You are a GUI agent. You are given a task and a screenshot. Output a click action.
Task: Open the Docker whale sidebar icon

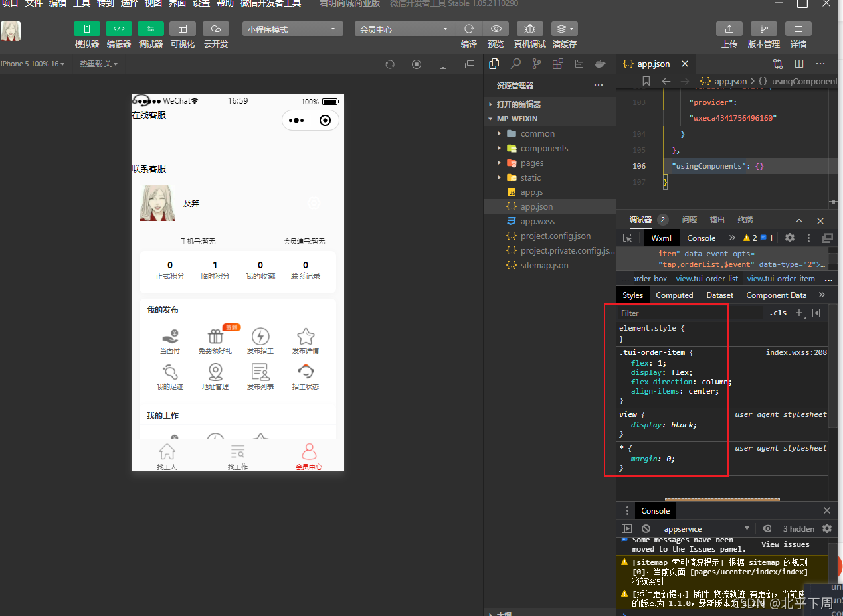601,64
